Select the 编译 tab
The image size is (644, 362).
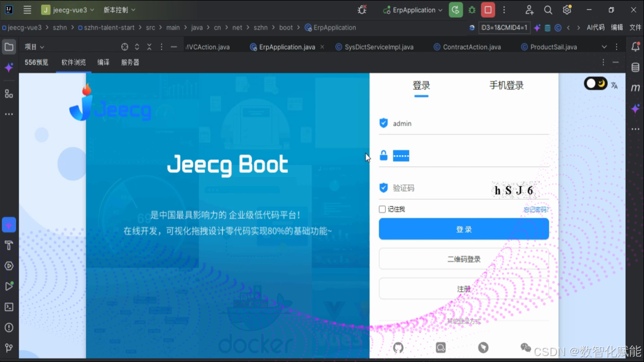[104, 63]
